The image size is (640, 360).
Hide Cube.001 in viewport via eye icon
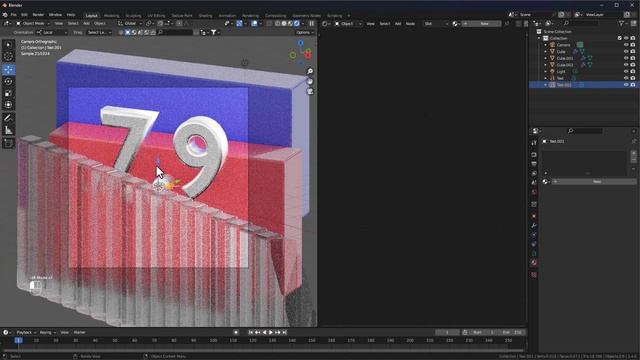pyautogui.click(x=626, y=58)
